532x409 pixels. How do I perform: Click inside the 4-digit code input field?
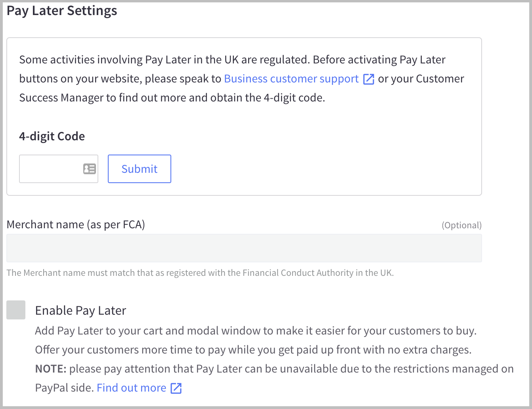52,169
